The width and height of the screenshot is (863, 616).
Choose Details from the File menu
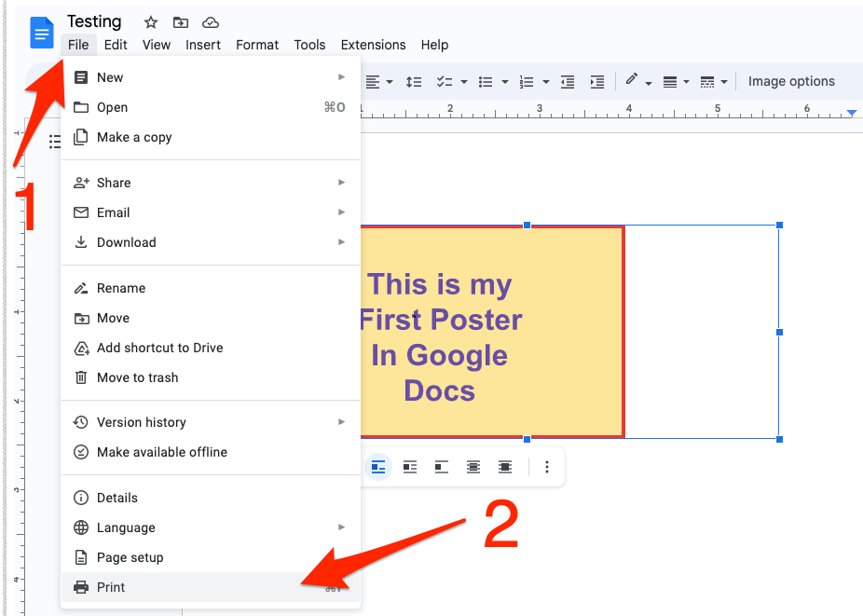211,498
